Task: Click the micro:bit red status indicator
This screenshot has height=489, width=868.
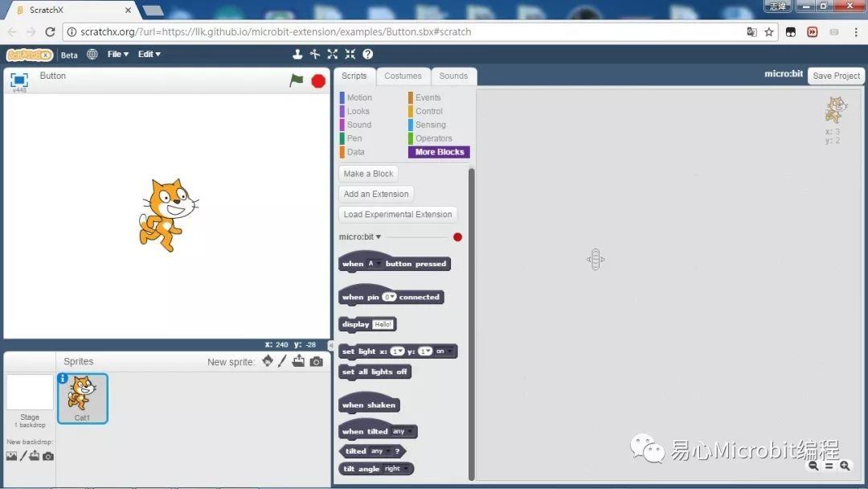Action: [x=457, y=237]
